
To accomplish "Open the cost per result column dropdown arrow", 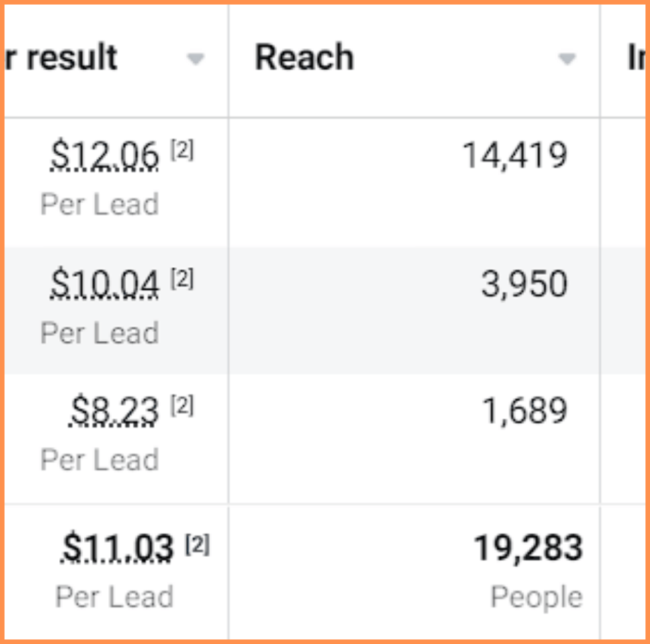I will (195, 59).
